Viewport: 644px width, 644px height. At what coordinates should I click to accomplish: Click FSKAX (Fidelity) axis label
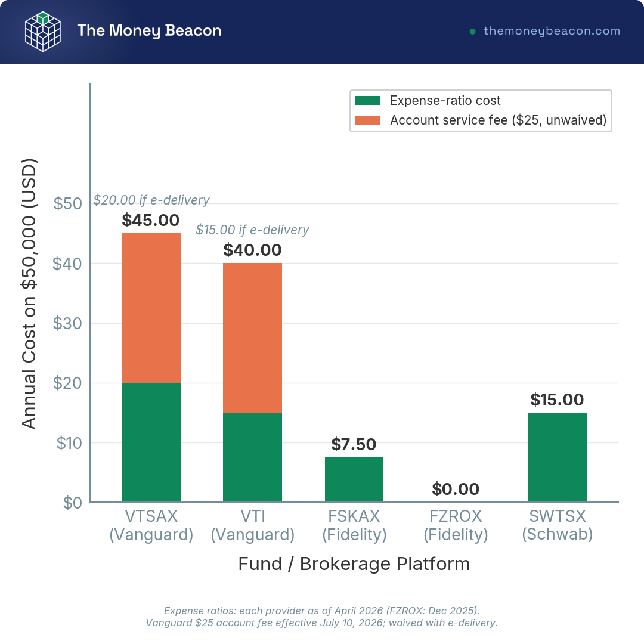click(x=354, y=525)
